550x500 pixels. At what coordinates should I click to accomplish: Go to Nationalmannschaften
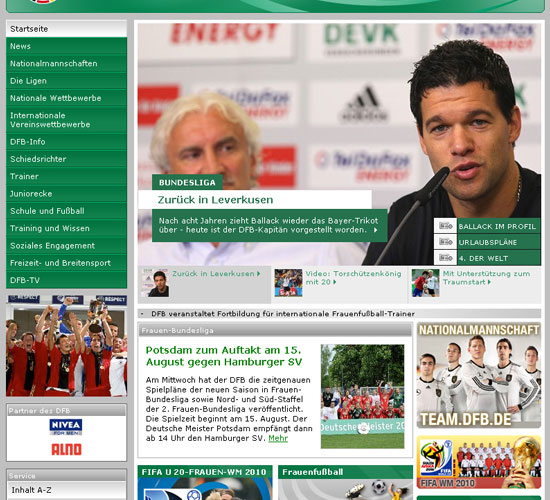click(x=66, y=64)
